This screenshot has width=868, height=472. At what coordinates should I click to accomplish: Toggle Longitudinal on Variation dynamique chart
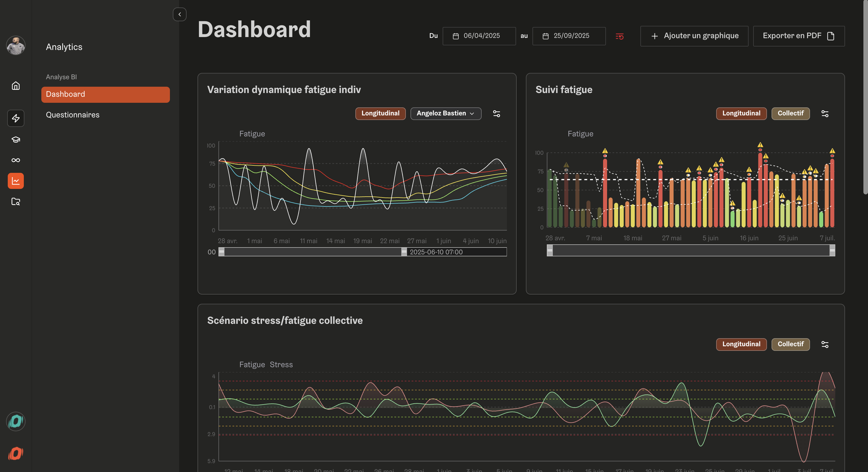380,113
